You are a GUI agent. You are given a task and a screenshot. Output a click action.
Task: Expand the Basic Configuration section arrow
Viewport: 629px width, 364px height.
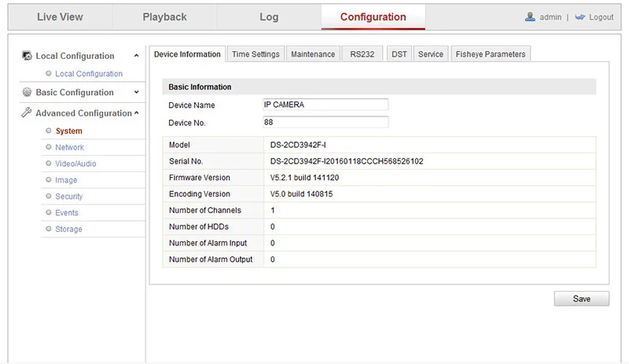click(x=137, y=93)
